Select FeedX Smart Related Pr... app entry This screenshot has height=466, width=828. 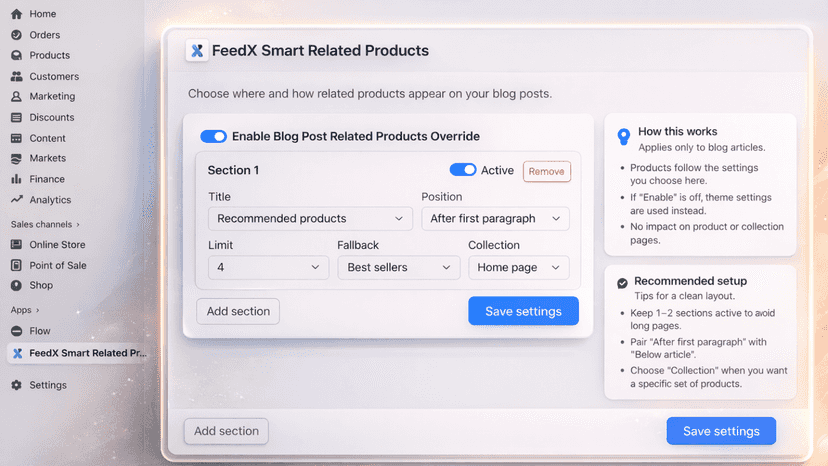[77, 353]
